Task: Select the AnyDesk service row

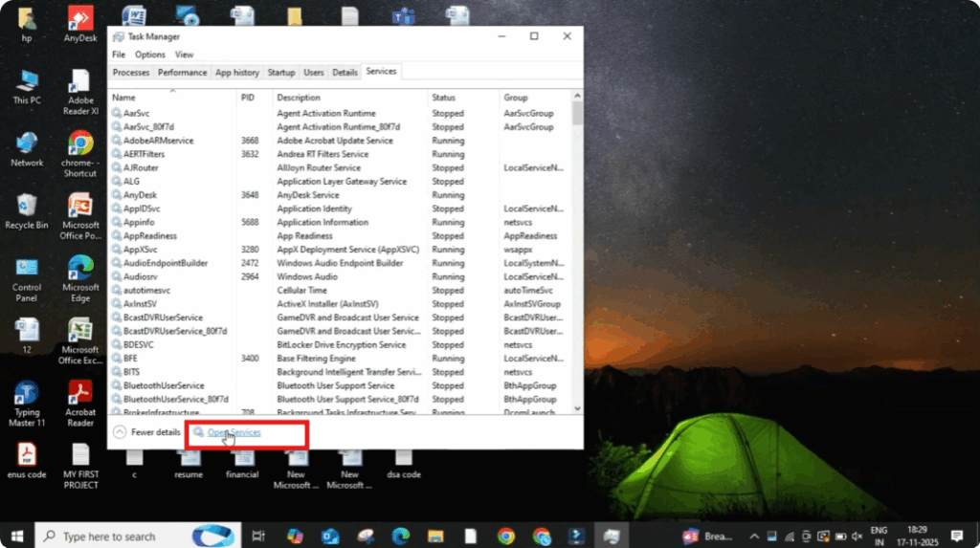Action: click(140, 195)
